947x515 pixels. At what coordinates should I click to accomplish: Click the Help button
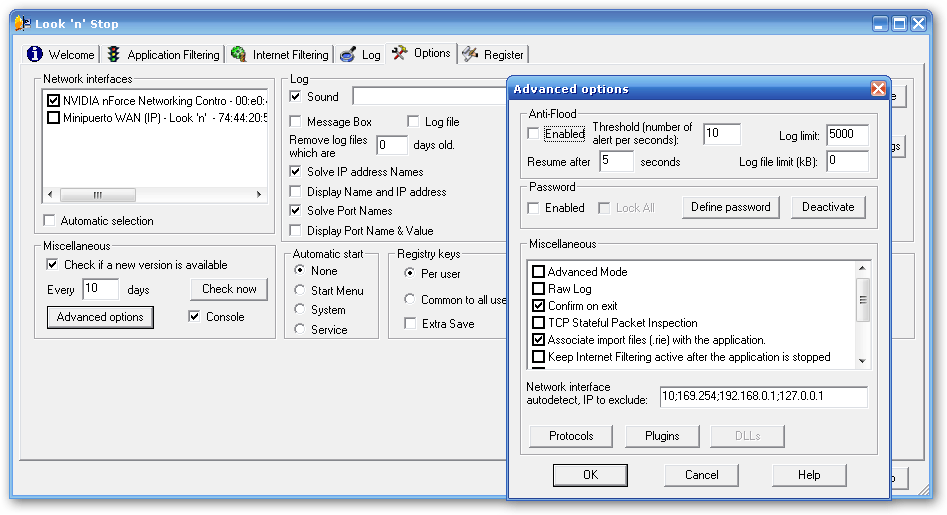809,475
